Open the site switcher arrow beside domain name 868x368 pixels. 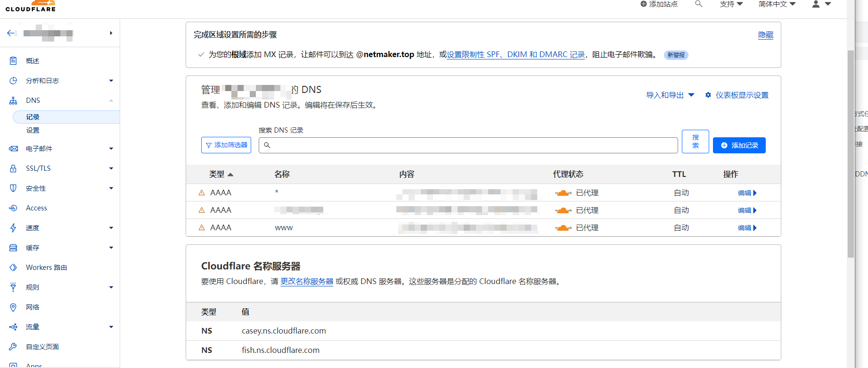[x=111, y=33]
